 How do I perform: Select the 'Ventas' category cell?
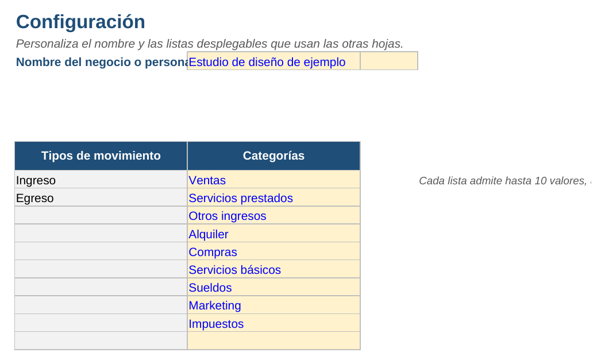point(273,179)
